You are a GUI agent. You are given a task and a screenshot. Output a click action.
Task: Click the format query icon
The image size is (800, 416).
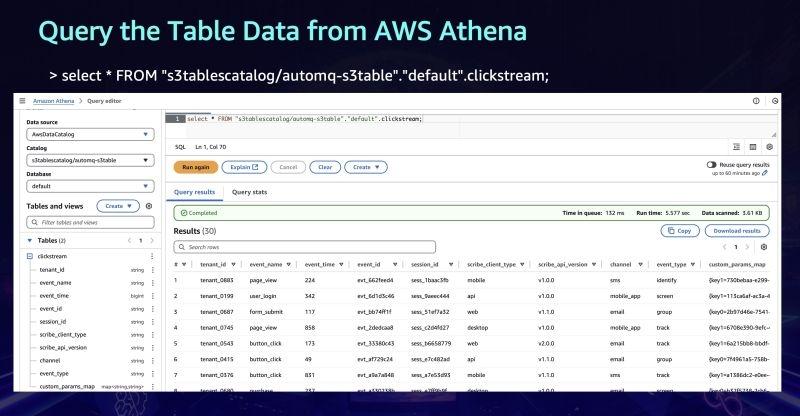click(737, 147)
